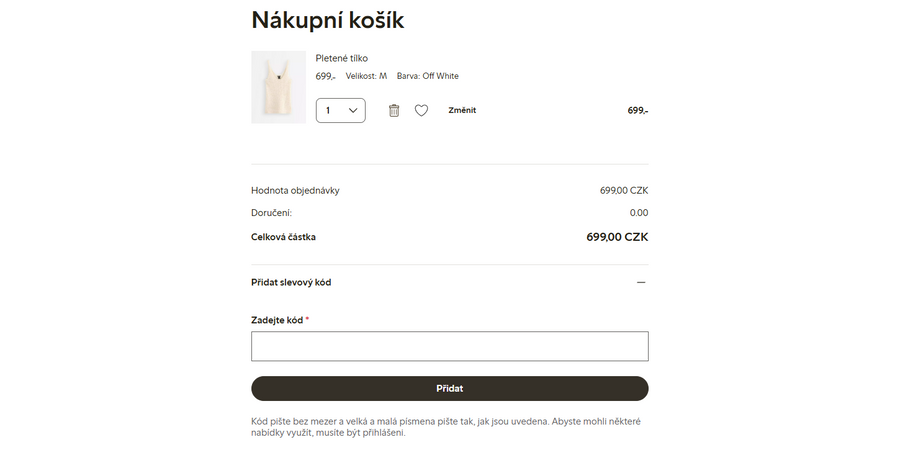Click the "Celková částka" total label

283,237
